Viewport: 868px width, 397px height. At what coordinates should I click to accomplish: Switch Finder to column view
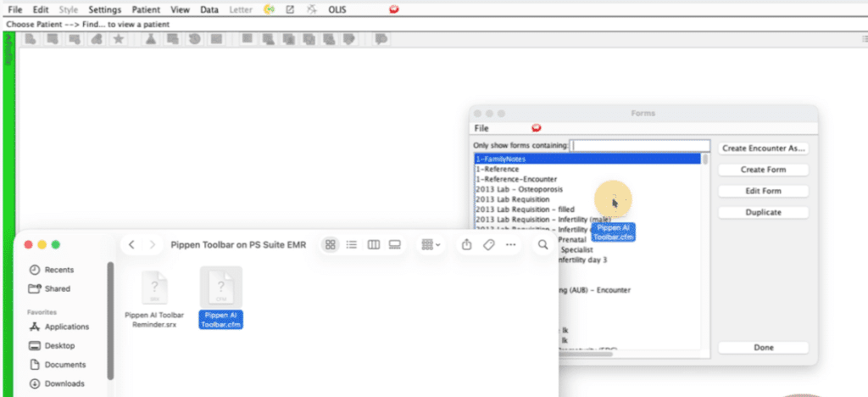373,244
